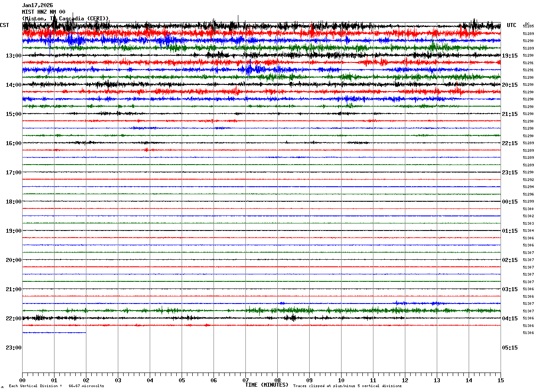
Task: Click minute tick 10 on the time axis
Action: tap(341, 380)
